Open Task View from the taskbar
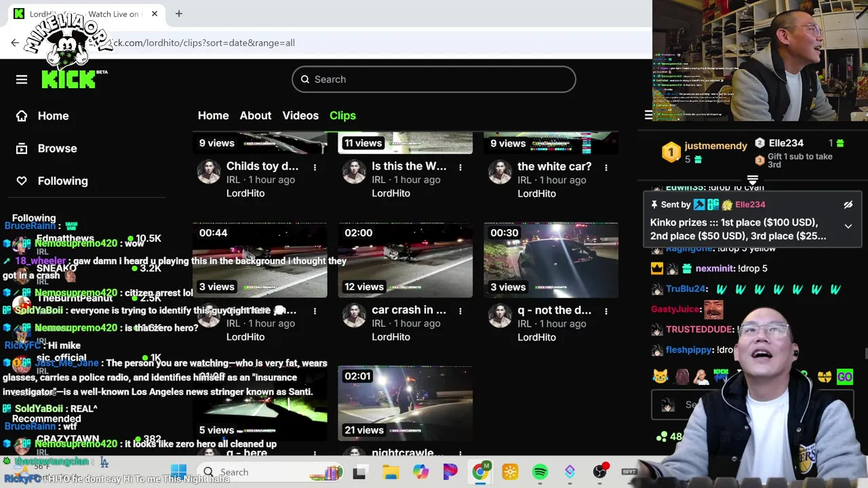 point(359,472)
